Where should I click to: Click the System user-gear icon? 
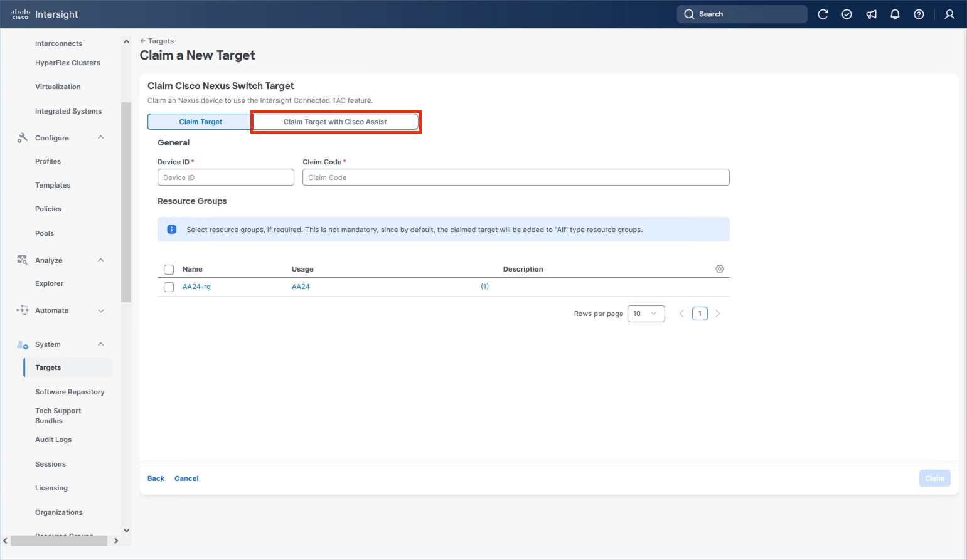[23, 344]
